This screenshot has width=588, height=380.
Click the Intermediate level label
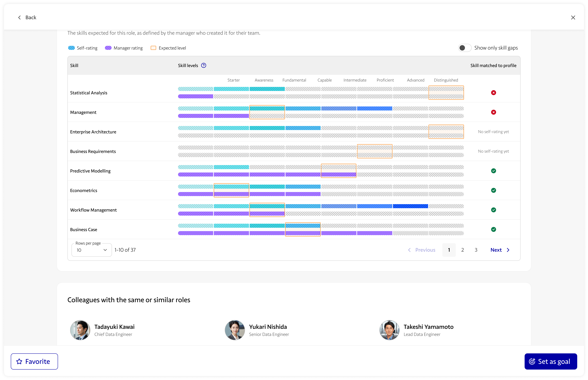pos(355,80)
